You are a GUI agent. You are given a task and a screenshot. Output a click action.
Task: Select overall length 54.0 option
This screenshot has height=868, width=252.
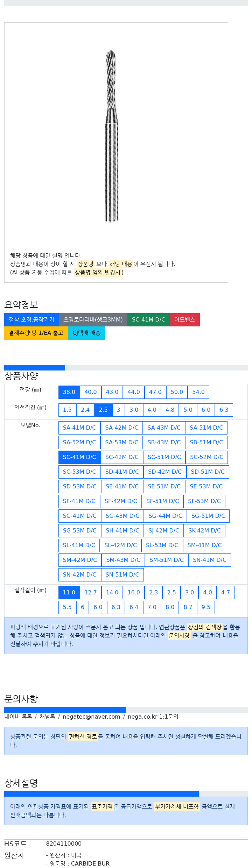[198, 392]
